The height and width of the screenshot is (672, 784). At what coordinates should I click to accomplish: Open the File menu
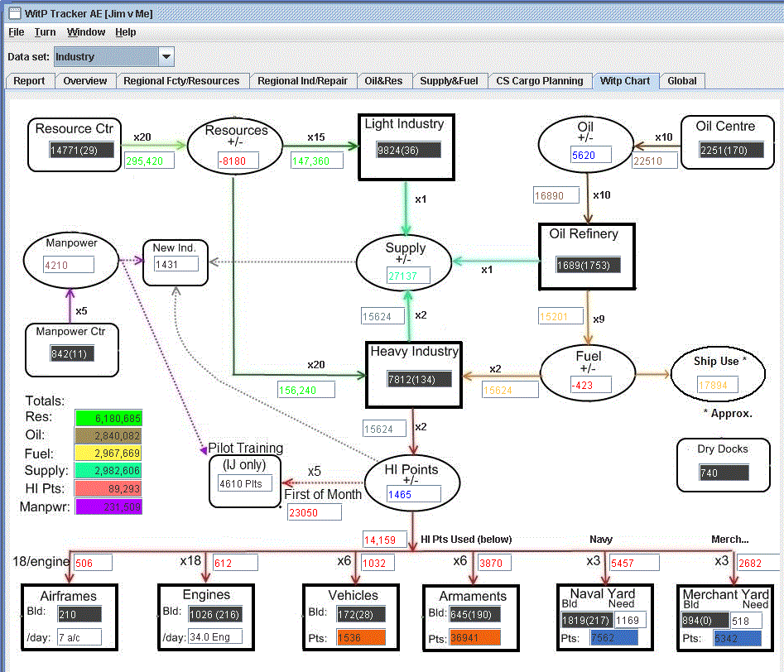pyautogui.click(x=17, y=32)
